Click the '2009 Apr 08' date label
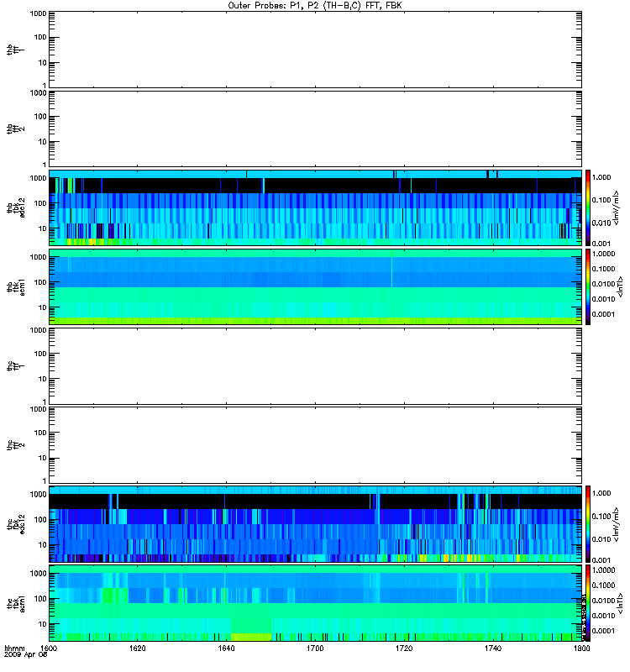630x672 pixels. click(25, 655)
